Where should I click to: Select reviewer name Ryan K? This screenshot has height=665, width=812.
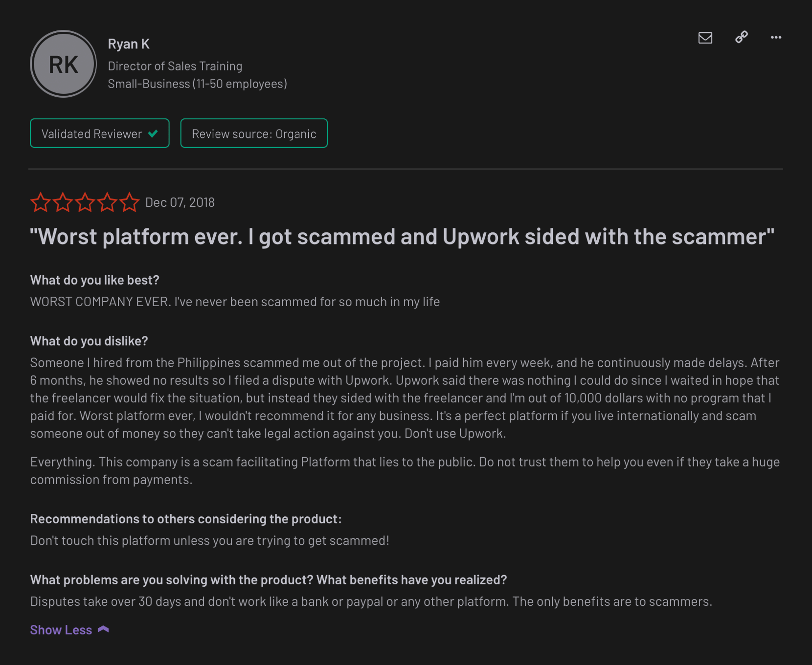pos(129,44)
